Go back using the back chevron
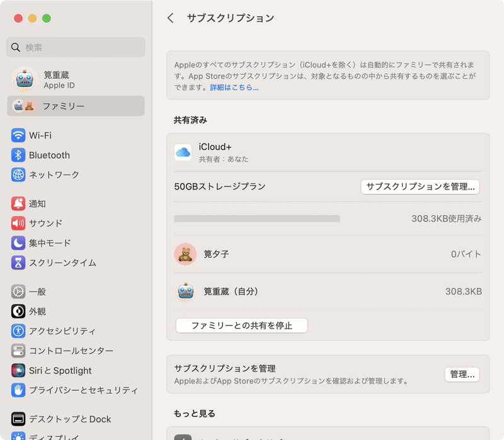The height and width of the screenshot is (440, 504). pyautogui.click(x=170, y=18)
